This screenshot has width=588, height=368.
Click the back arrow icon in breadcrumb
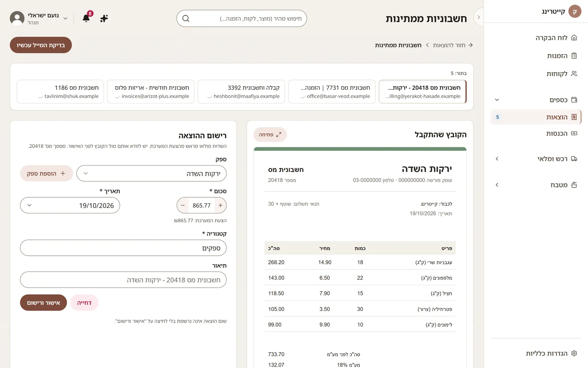(x=470, y=45)
